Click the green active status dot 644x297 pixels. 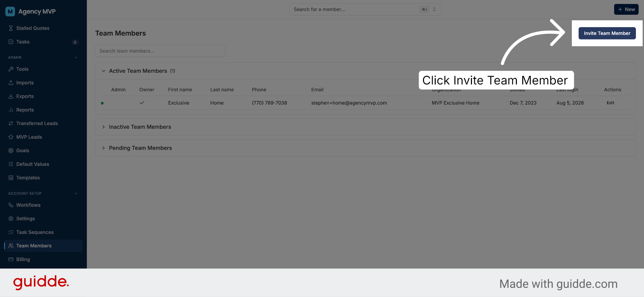pyautogui.click(x=102, y=103)
